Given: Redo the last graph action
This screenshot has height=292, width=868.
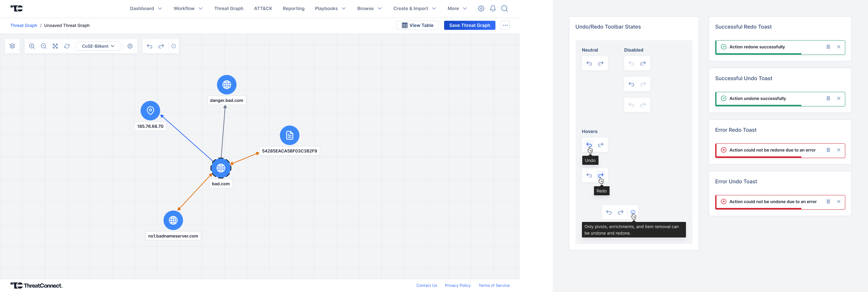Looking at the screenshot, I should (161, 46).
